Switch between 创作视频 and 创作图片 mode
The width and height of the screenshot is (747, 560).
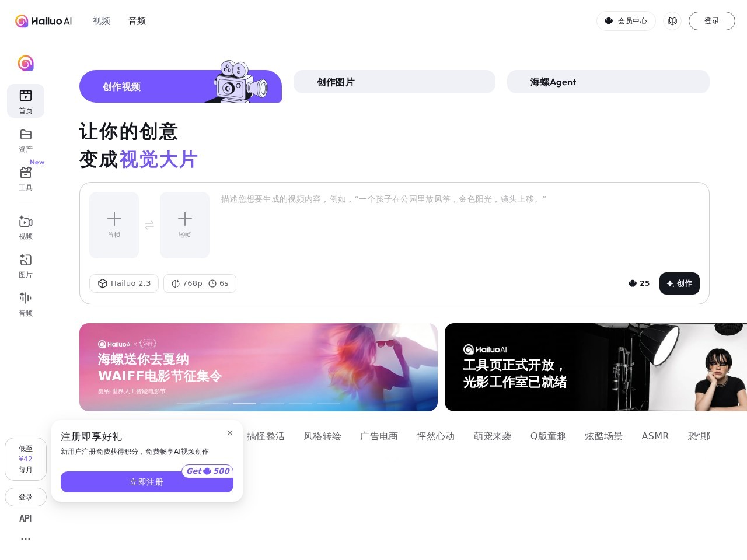(x=395, y=82)
